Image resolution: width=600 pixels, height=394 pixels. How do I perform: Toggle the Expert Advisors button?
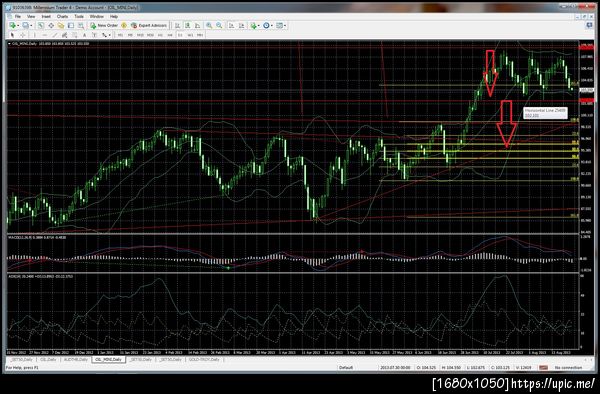(149, 25)
